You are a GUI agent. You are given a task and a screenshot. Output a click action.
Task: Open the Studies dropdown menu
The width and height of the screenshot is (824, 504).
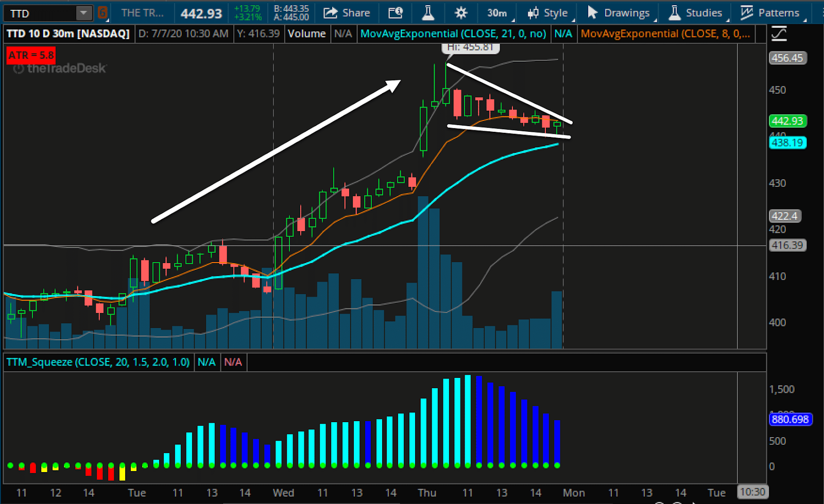(697, 13)
